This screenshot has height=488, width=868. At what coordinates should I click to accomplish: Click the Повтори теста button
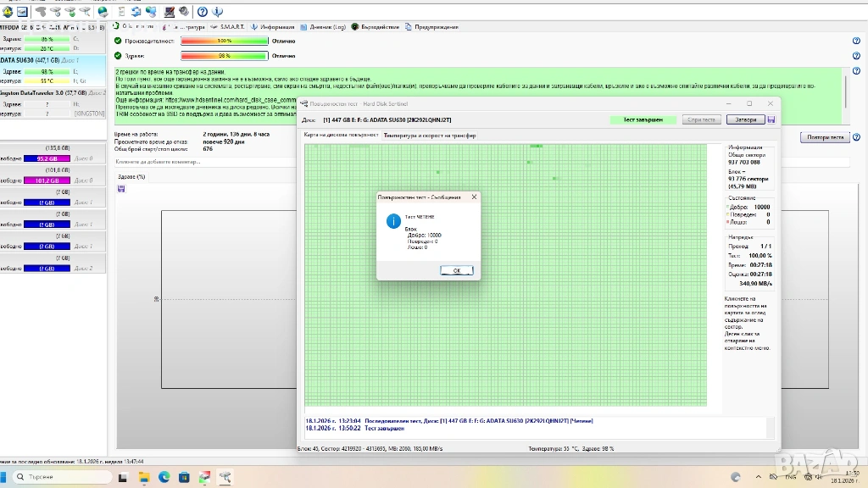click(825, 136)
